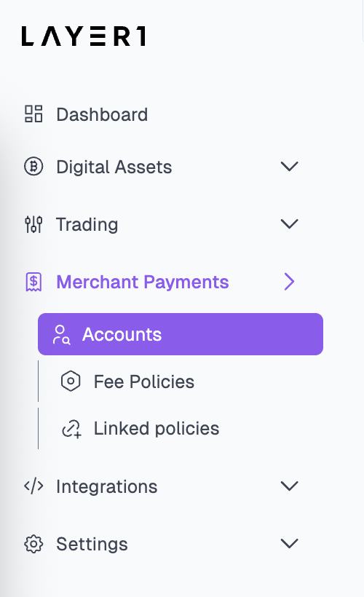Click the Trading sliders icon

pos(33,224)
